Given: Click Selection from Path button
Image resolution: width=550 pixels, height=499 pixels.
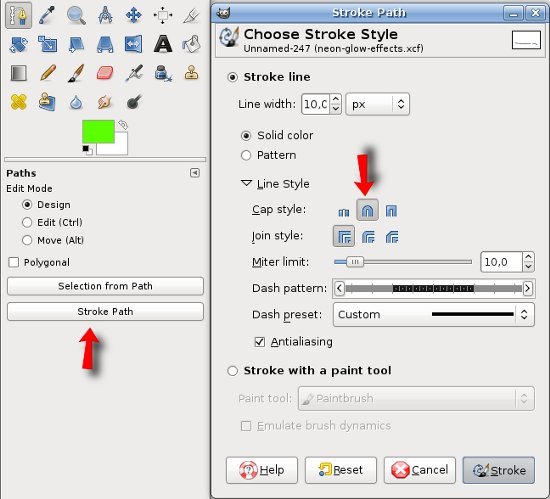Looking at the screenshot, I should point(105,286).
